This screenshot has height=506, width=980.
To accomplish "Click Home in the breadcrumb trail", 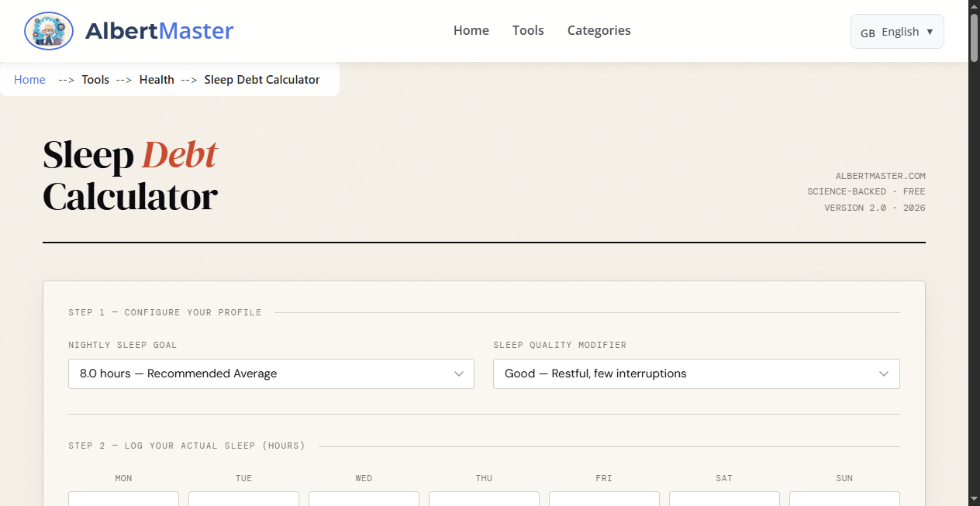I will coord(29,79).
